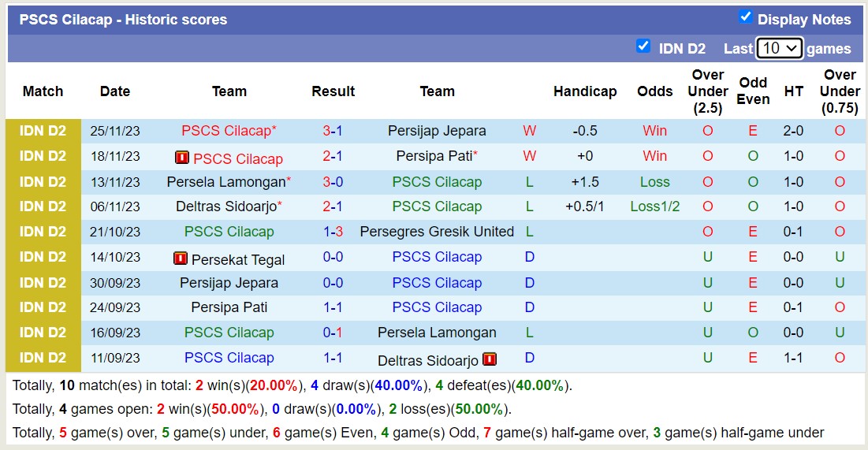Select the Odd Even column header

(753, 91)
